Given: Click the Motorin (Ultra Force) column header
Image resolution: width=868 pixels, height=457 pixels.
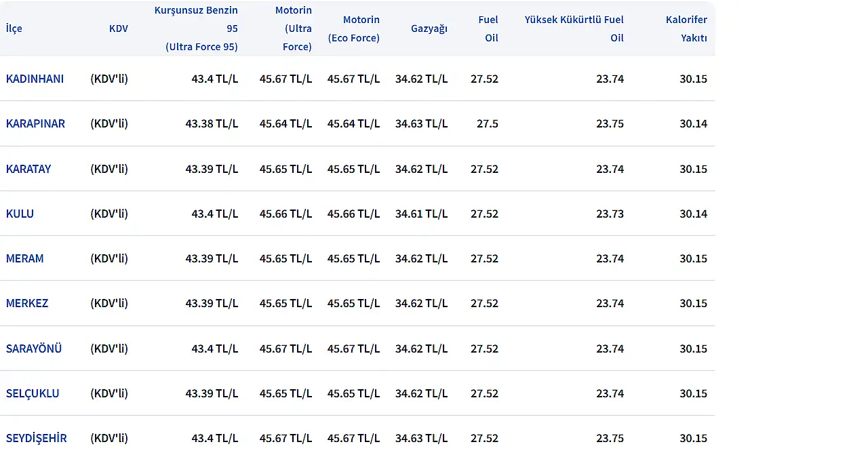Looking at the screenshot, I should (x=293, y=28).
